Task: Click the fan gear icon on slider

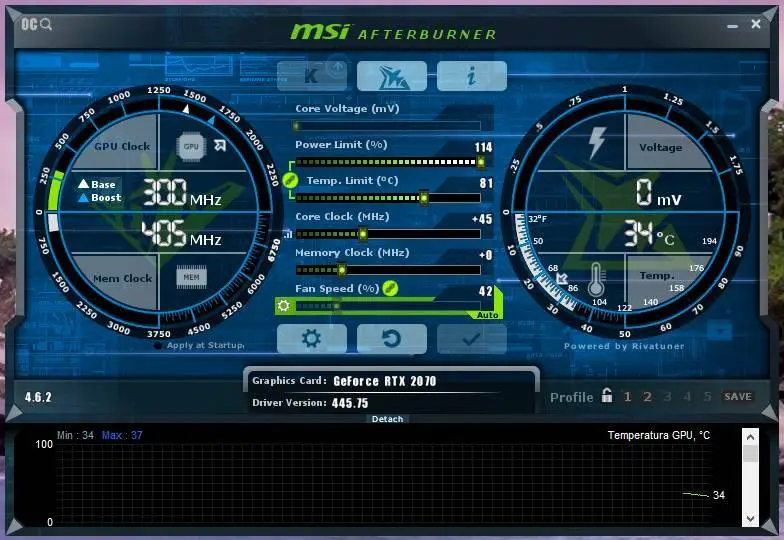Action: [x=284, y=305]
